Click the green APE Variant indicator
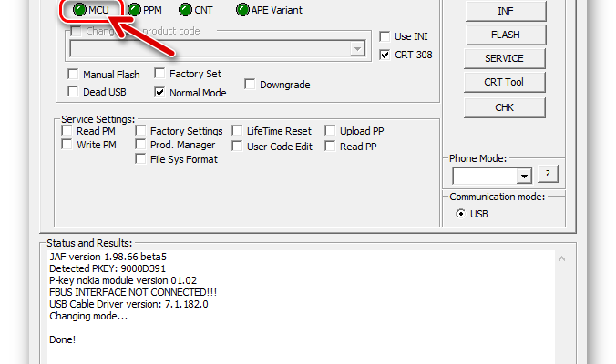This screenshot has height=364, width=616. pos(242,10)
